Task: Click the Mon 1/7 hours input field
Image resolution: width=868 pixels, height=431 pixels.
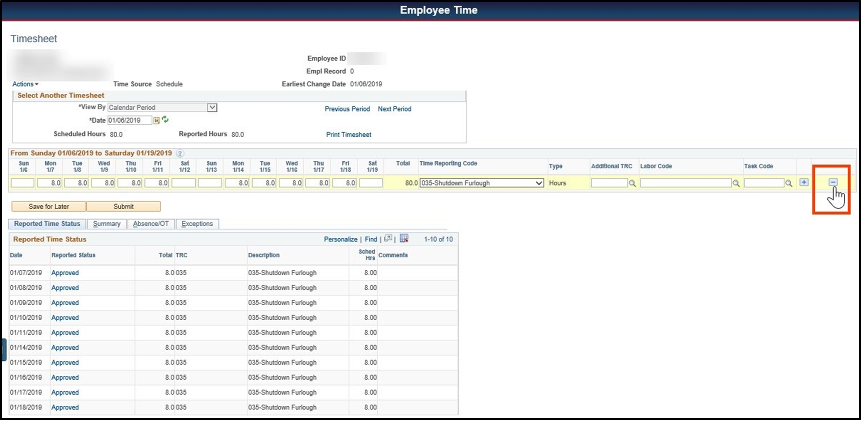Action: click(x=49, y=182)
